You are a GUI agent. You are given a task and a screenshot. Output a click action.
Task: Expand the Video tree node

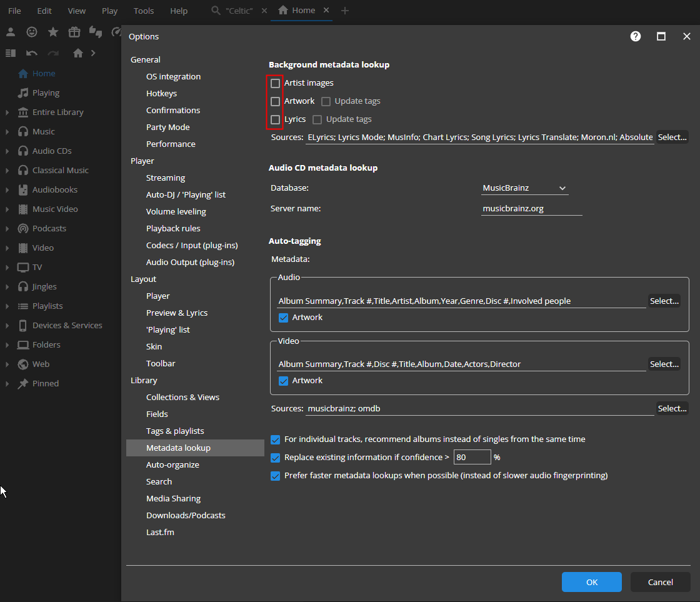7,248
